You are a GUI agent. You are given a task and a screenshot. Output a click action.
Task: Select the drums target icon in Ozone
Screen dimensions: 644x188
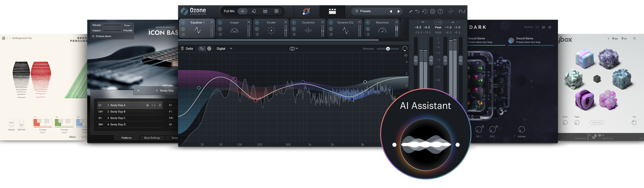point(265,11)
